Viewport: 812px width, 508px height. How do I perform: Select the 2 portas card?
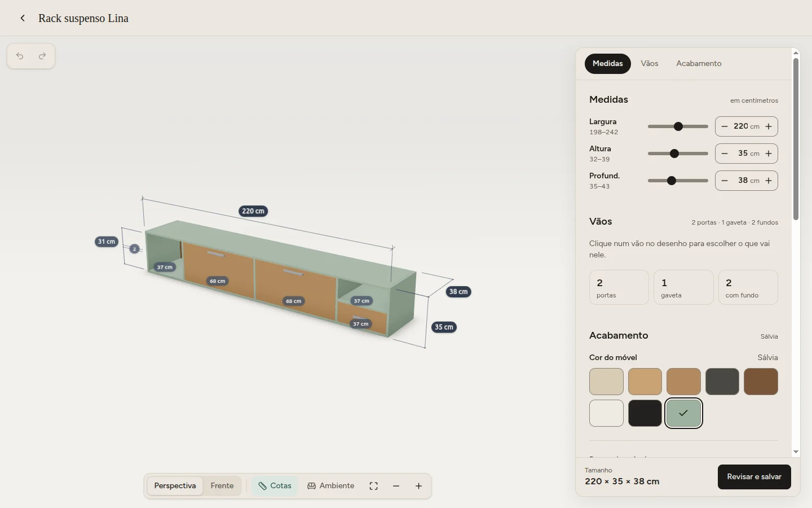tap(619, 287)
